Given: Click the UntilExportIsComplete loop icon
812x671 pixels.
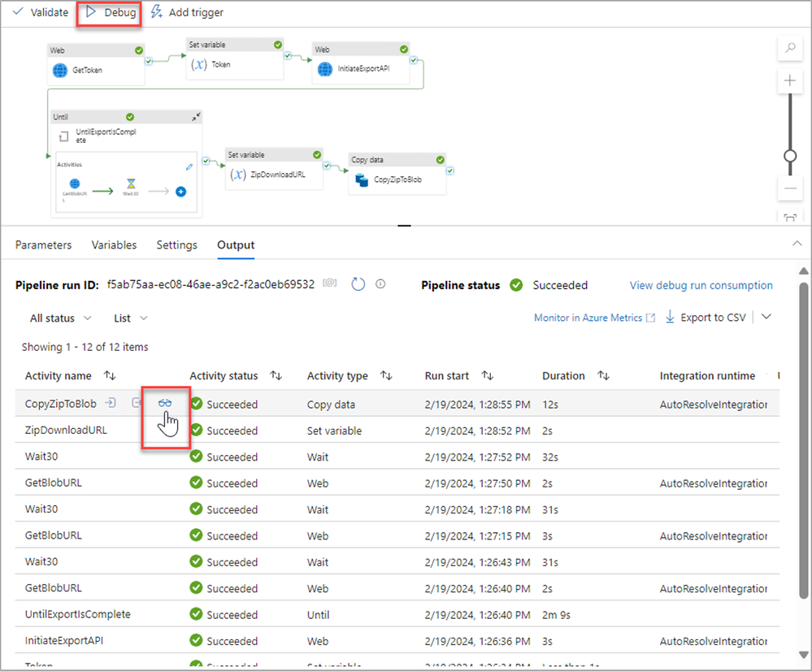Looking at the screenshot, I should point(63,136).
